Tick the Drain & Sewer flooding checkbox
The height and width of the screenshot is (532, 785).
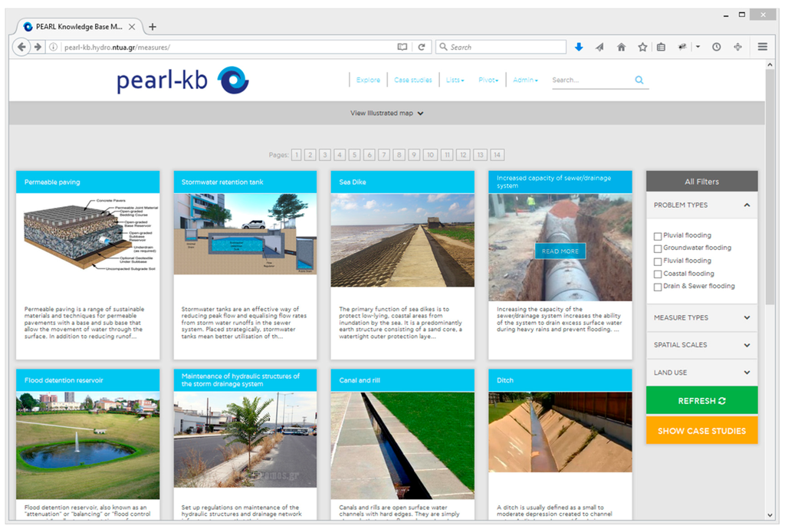(x=658, y=287)
